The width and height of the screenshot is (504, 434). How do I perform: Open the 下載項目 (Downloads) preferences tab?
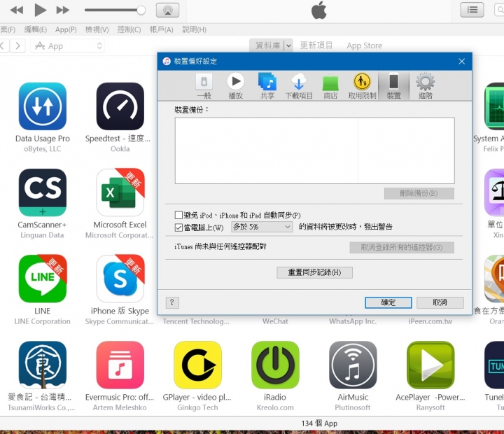pyautogui.click(x=299, y=86)
